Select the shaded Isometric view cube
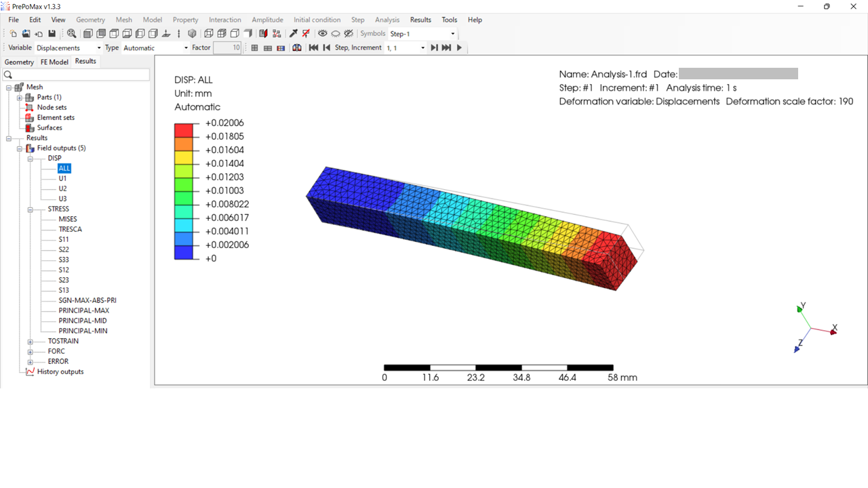The width and height of the screenshot is (868, 488). [192, 33]
